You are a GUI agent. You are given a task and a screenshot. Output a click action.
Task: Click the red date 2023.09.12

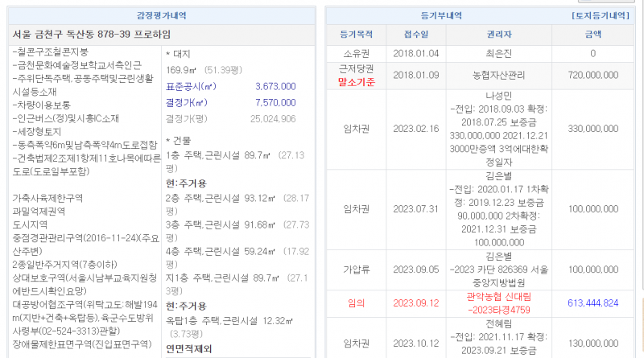411,303
